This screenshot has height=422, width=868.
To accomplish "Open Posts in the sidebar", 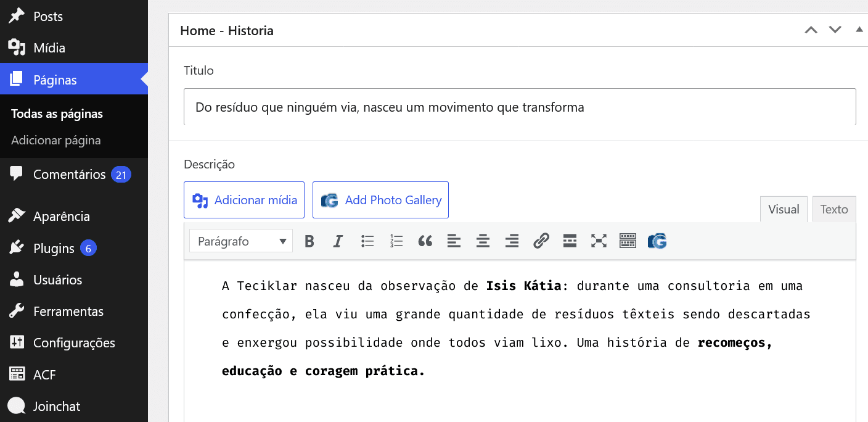I will click(74, 16).
